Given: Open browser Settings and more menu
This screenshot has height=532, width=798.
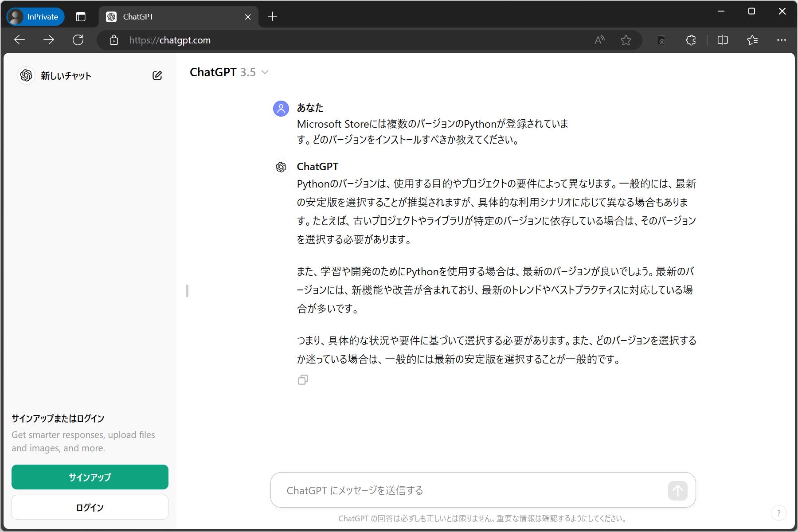Looking at the screenshot, I should pyautogui.click(x=782, y=40).
